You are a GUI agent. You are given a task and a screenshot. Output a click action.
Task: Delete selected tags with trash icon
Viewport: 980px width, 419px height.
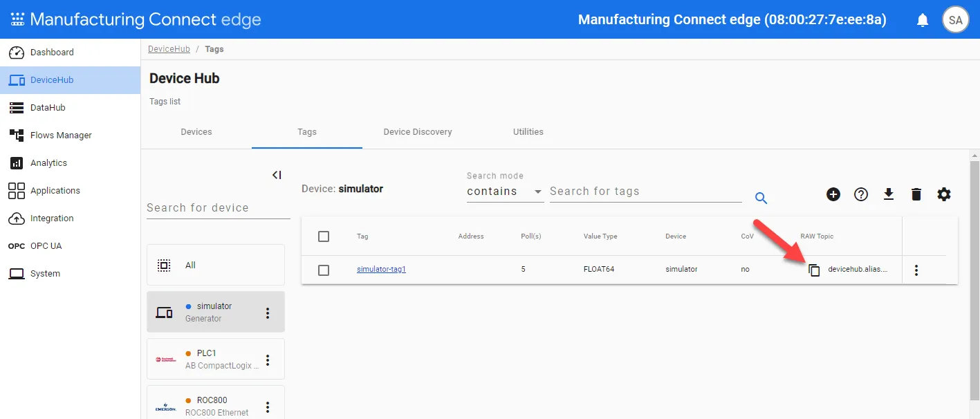point(916,194)
